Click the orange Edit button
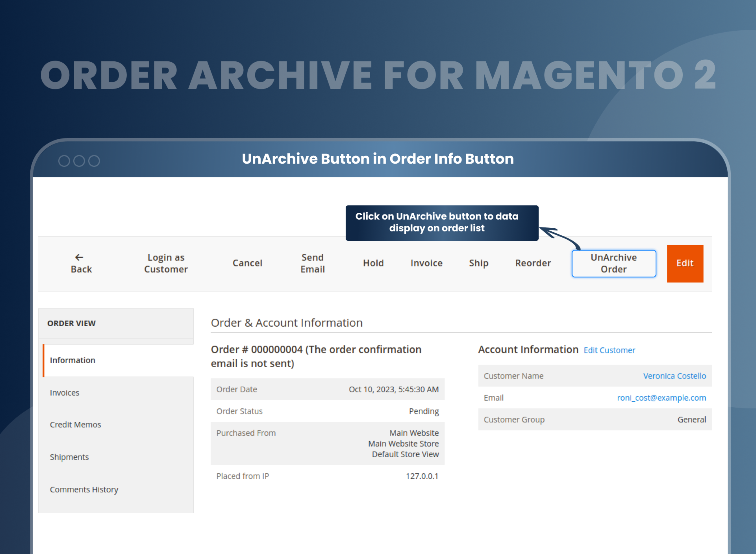Screen dimensions: 756x554 tap(685, 264)
